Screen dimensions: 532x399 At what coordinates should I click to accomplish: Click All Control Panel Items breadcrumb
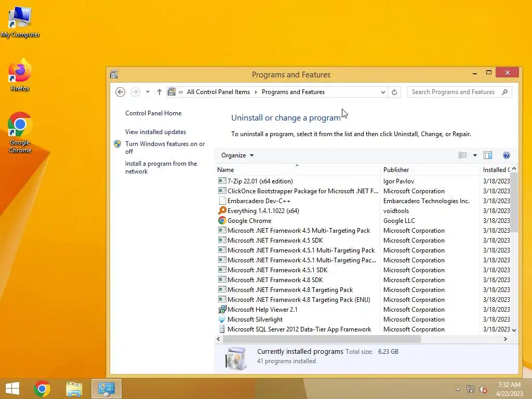point(218,92)
